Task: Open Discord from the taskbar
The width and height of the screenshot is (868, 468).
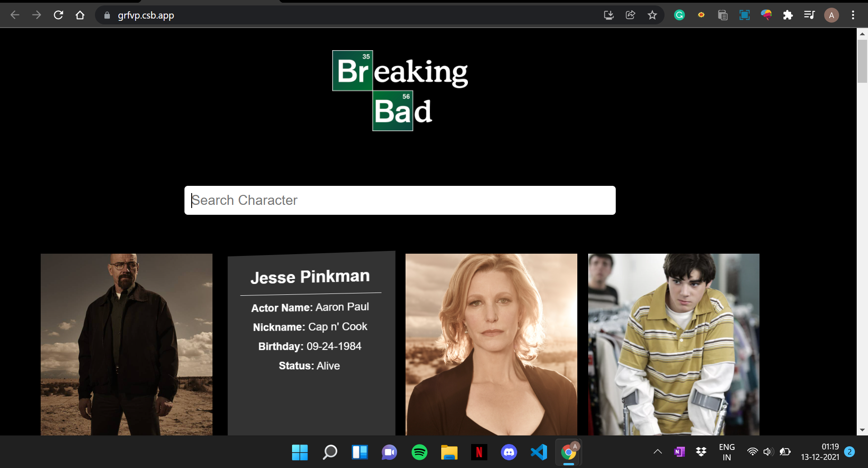Action: coord(509,452)
